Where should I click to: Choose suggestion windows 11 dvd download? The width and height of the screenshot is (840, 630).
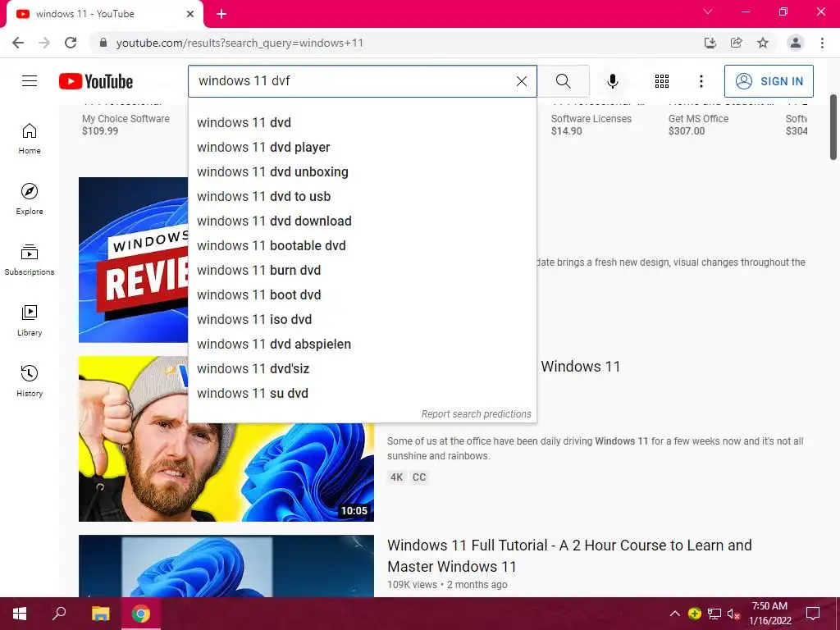click(x=362, y=221)
